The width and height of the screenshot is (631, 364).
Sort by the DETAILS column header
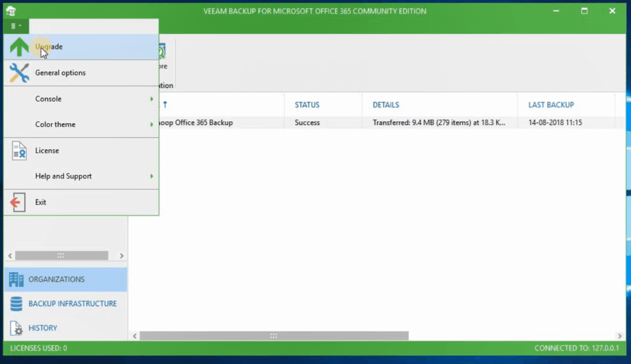386,105
